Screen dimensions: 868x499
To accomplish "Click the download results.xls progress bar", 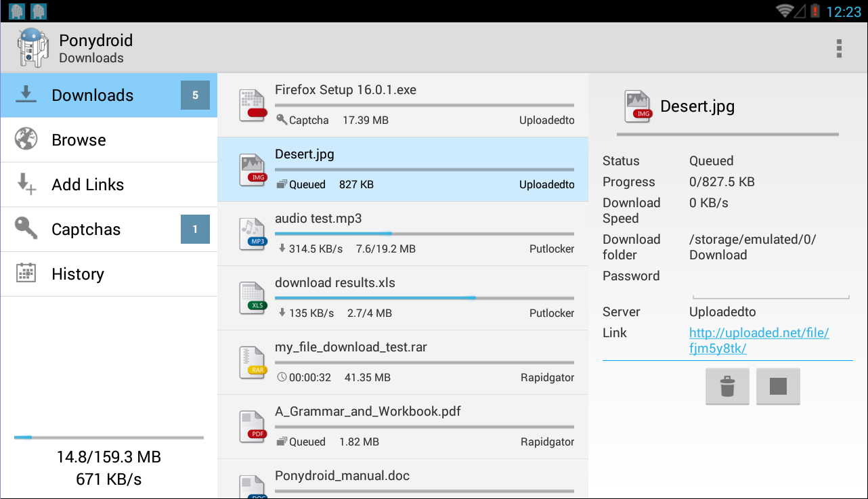I will pyautogui.click(x=425, y=298).
